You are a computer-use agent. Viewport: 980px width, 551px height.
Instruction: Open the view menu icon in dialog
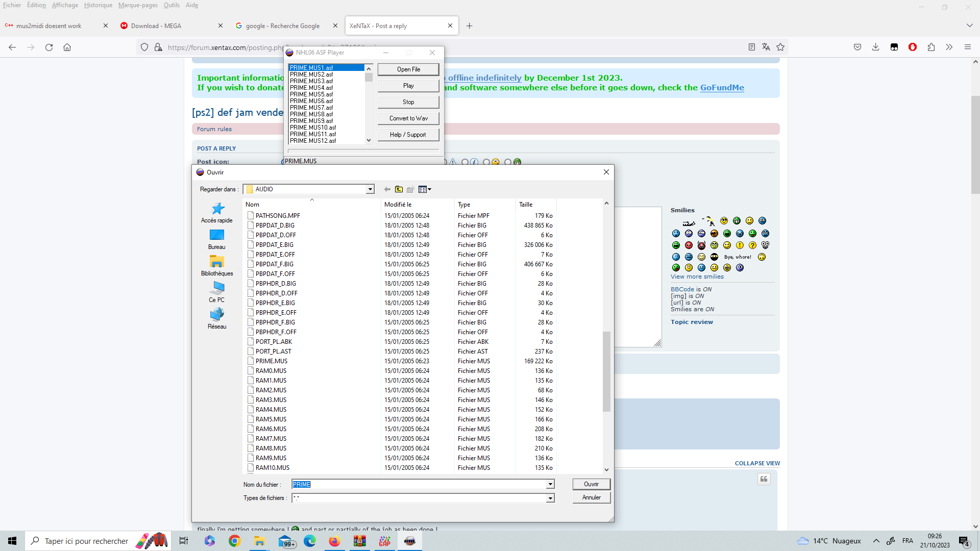(x=425, y=189)
